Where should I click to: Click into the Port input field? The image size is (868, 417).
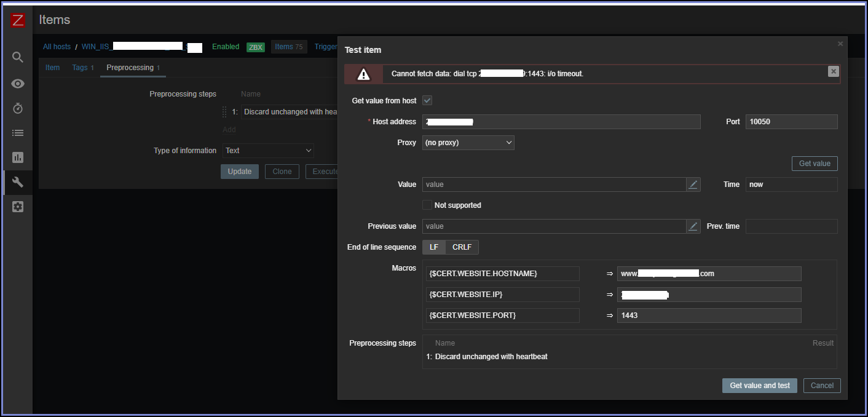pyautogui.click(x=791, y=122)
